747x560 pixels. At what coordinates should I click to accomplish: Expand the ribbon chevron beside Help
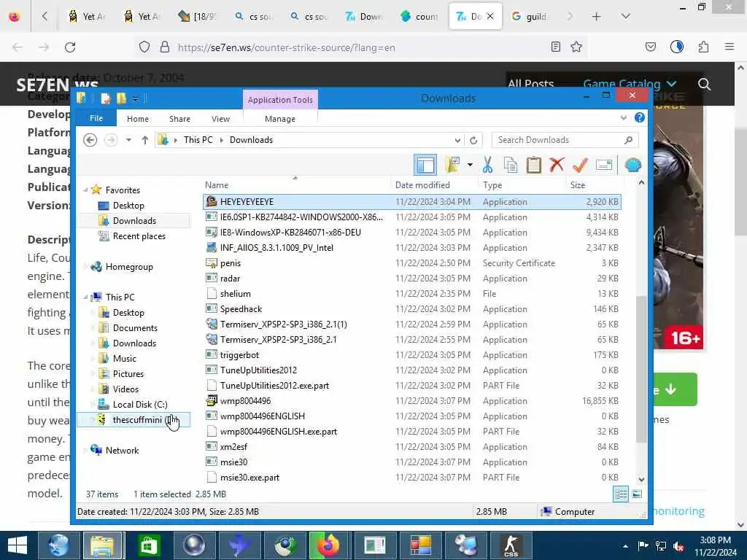coord(624,117)
